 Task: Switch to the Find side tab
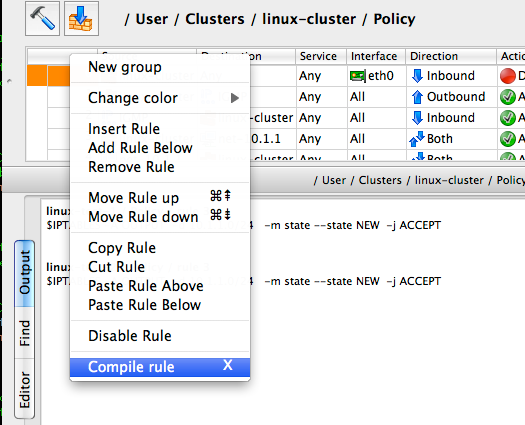click(24, 333)
